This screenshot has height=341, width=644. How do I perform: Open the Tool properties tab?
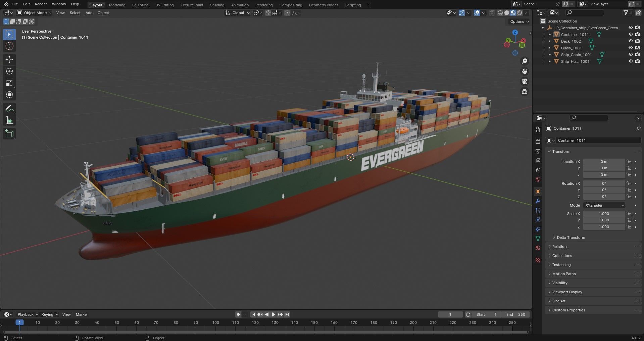538,130
